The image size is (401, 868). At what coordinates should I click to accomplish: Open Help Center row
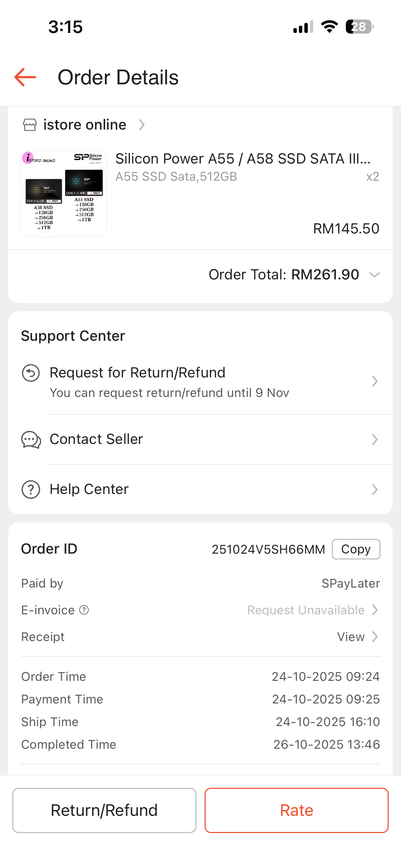[206, 489]
